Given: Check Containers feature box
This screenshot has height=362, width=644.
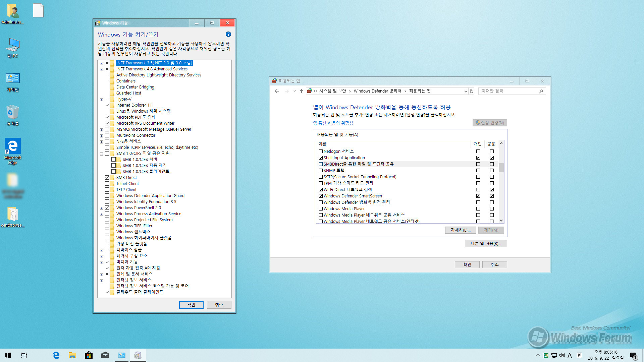Looking at the screenshot, I should 107,81.
